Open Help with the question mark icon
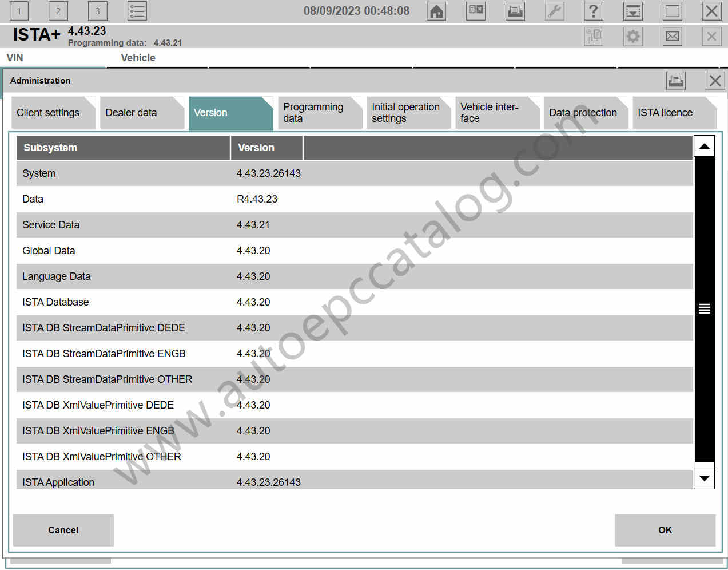This screenshot has width=728, height=570. click(x=594, y=11)
